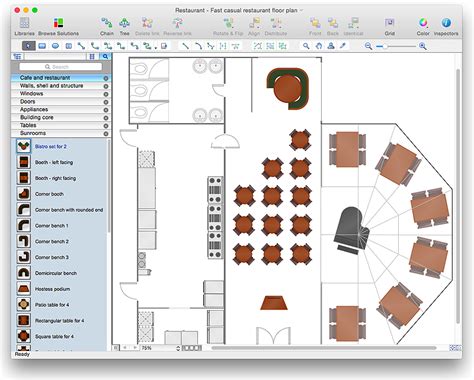This screenshot has width=474, height=380.
Task: Open the document title dropdown
Action: [x=301, y=10]
